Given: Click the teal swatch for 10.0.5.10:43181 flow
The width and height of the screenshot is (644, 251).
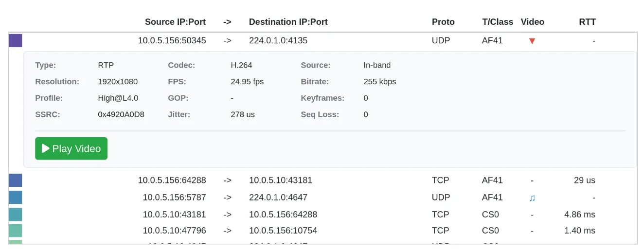Looking at the screenshot, I should point(16,215).
